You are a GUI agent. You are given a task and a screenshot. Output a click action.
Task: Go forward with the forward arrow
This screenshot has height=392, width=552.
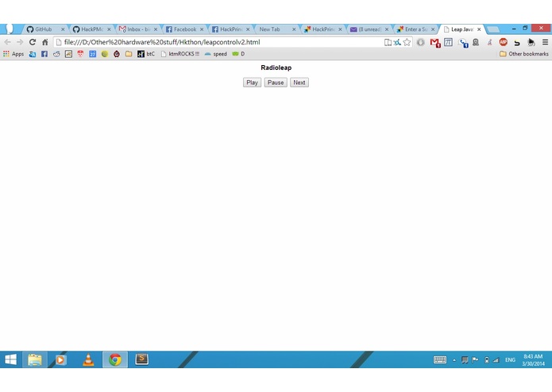click(20, 42)
